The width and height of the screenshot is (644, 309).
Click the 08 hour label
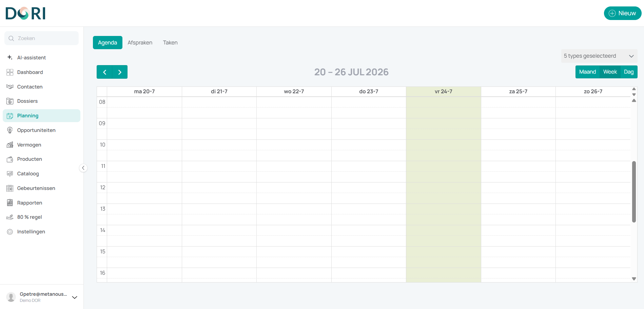102,102
